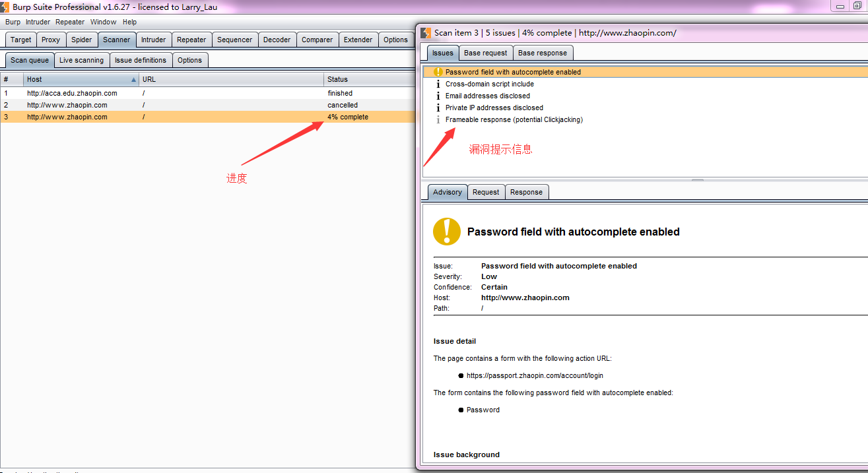Image resolution: width=868 pixels, height=473 pixels.
Task: Click the Burp Suite logo in main title bar
Action: click(x=5, y=7)
